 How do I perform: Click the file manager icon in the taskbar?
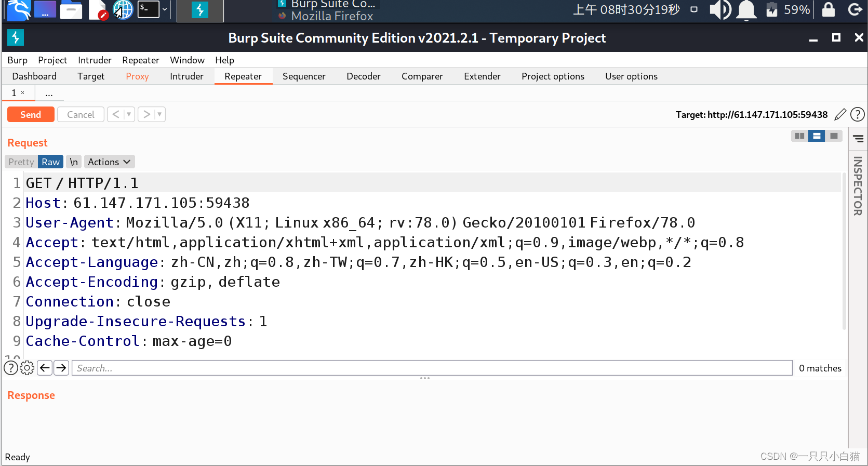pyautogui.click(x=71, y=10)
